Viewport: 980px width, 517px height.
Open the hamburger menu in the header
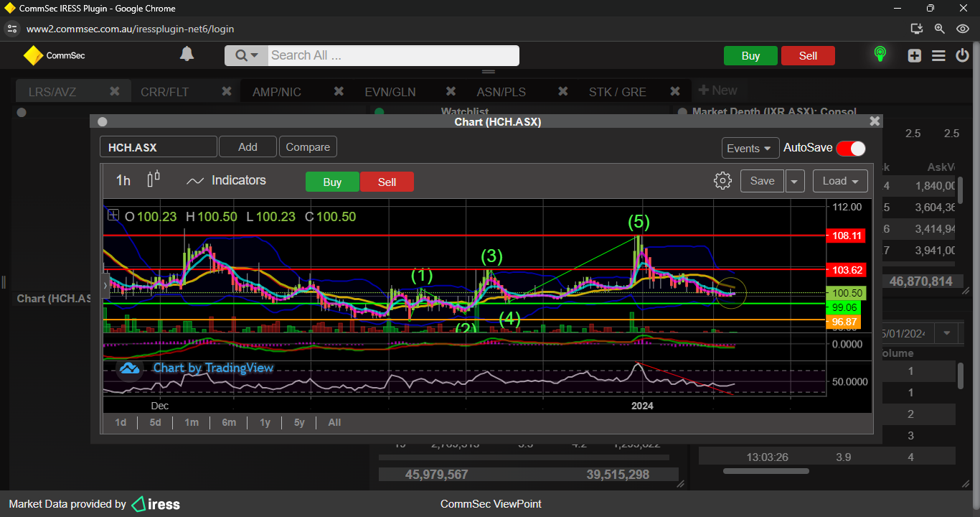tap(938, 55)
